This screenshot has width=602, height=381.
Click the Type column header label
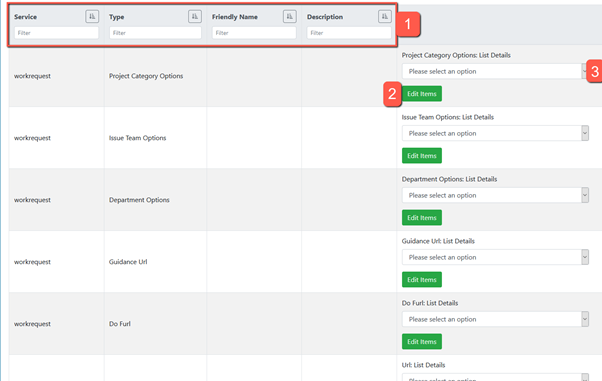click(116, 17)
